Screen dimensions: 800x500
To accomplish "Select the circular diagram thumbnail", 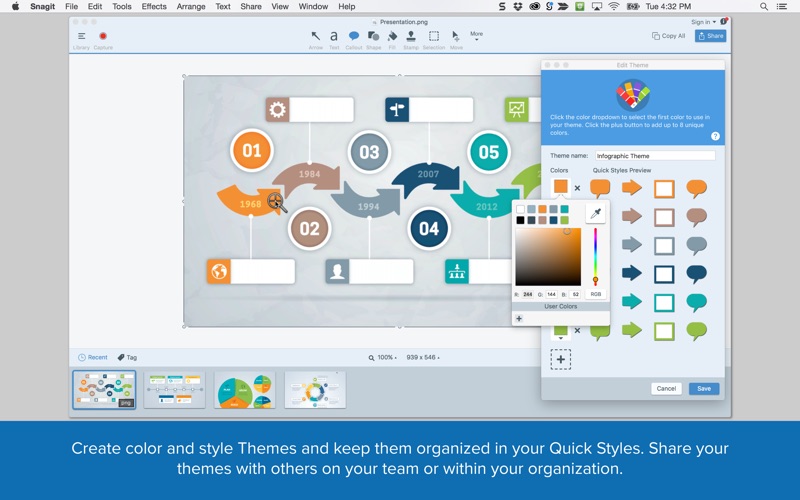I will pyautogui.click(x=315, y=390).
